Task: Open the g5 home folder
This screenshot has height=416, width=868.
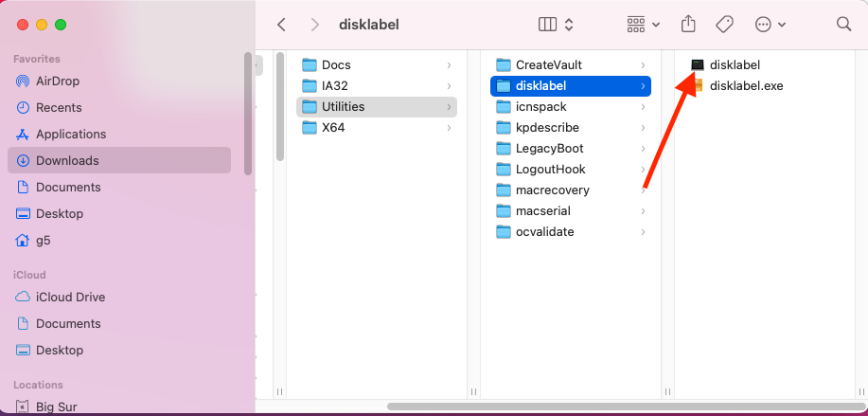Action: click(119, 241)
